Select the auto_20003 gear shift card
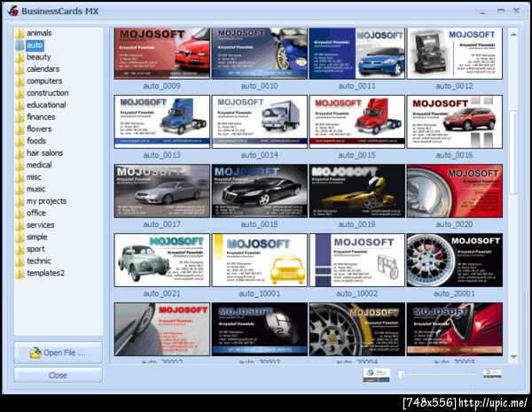The width and height of the screenshot is (532, 412). 259,330
